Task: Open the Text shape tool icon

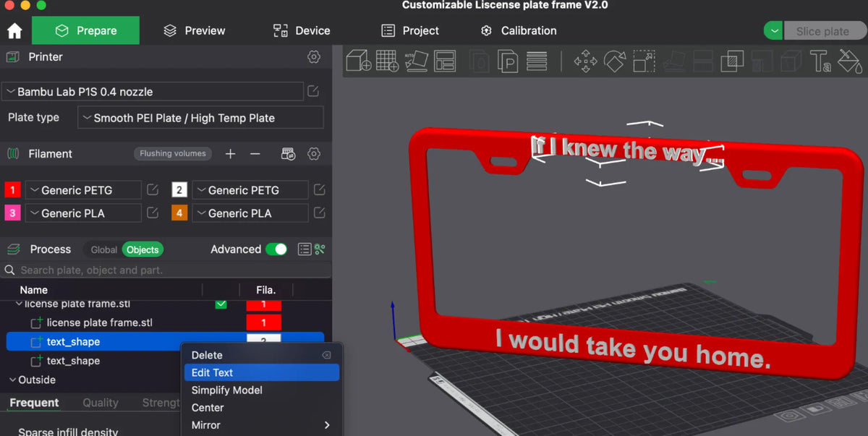Action: click(x=820, y=61)
